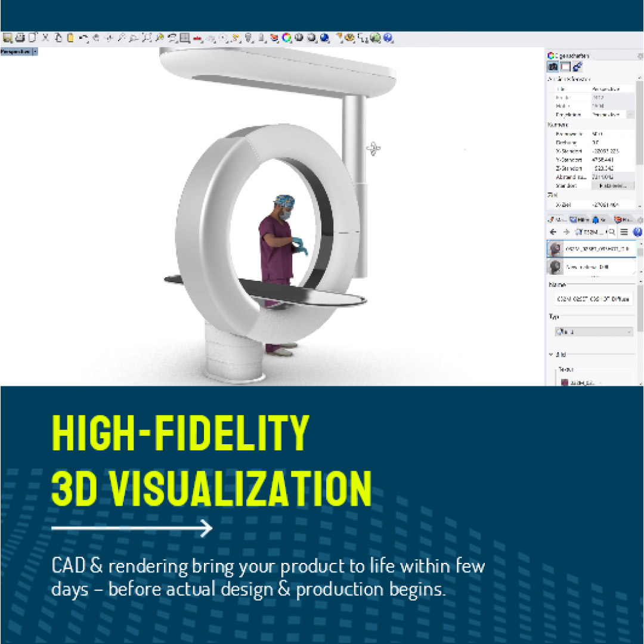Click the back arrow in material panel
Image resolution: width=644 pixels, height=644 pixels.
point(553,232)
